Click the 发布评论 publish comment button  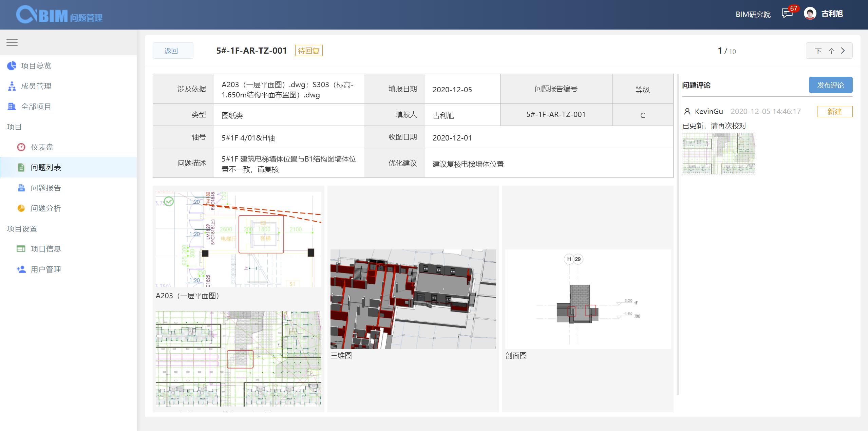(x=830, y=85)
